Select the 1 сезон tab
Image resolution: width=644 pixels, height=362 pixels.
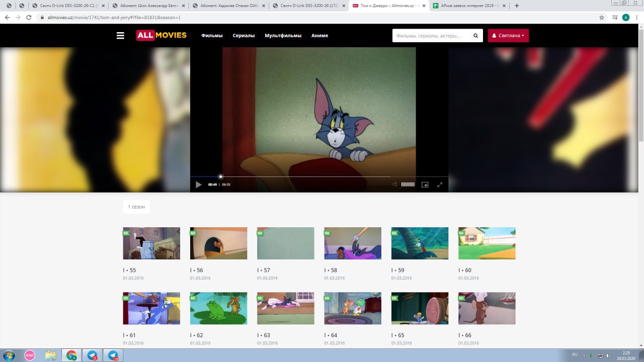click(136, 207)
